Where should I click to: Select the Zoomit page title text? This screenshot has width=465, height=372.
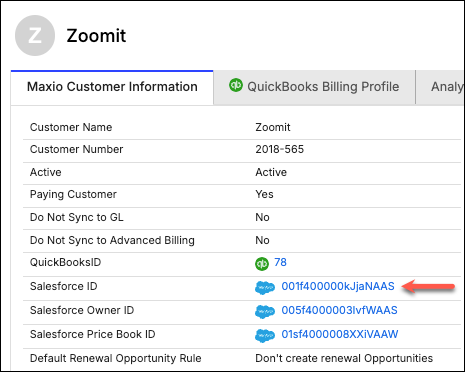[96, 35]
